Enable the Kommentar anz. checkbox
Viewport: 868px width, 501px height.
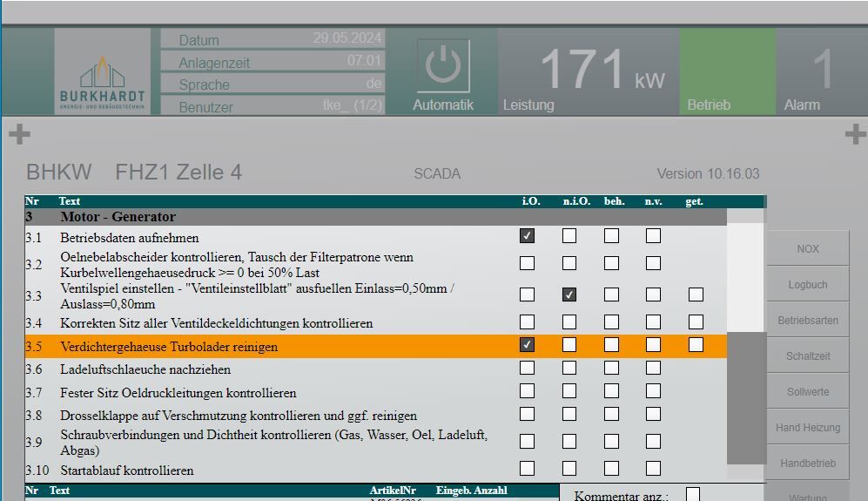point(693,495)
